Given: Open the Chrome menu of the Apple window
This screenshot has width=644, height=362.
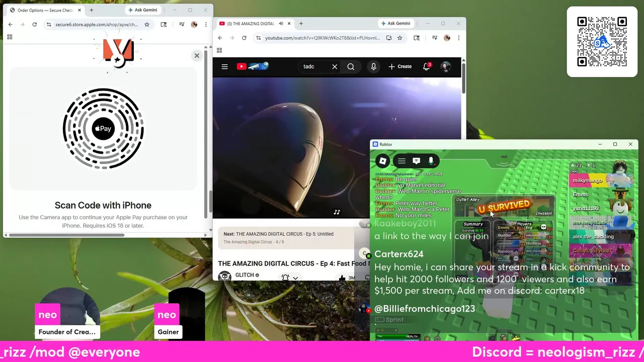Looking at the screenshot, I should coord(206,24).
